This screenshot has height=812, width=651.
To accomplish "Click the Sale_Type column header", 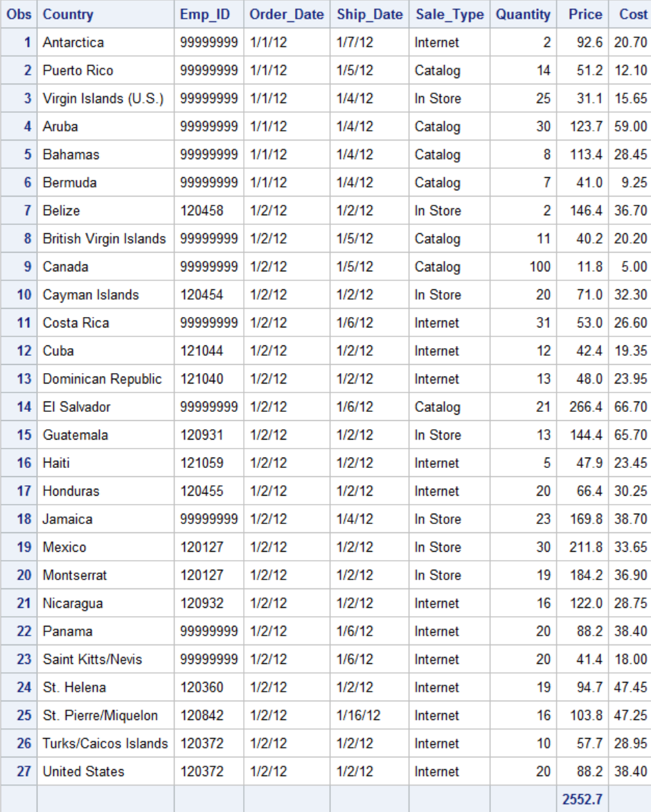I will tap(449, 15).
